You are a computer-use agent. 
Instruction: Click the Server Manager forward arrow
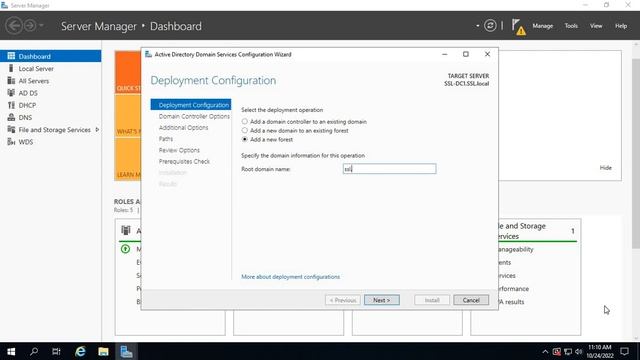tap(30, 26)
